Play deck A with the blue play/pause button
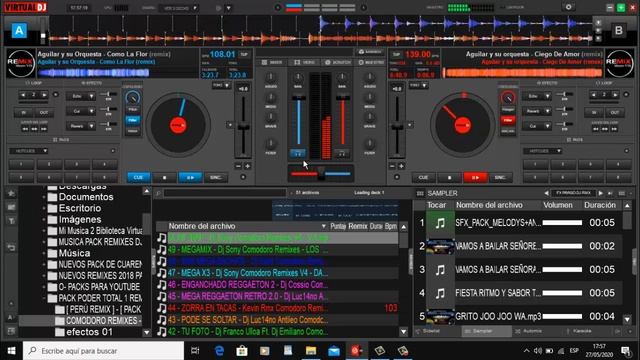The image size is (640, 360). tap(190, 178)
